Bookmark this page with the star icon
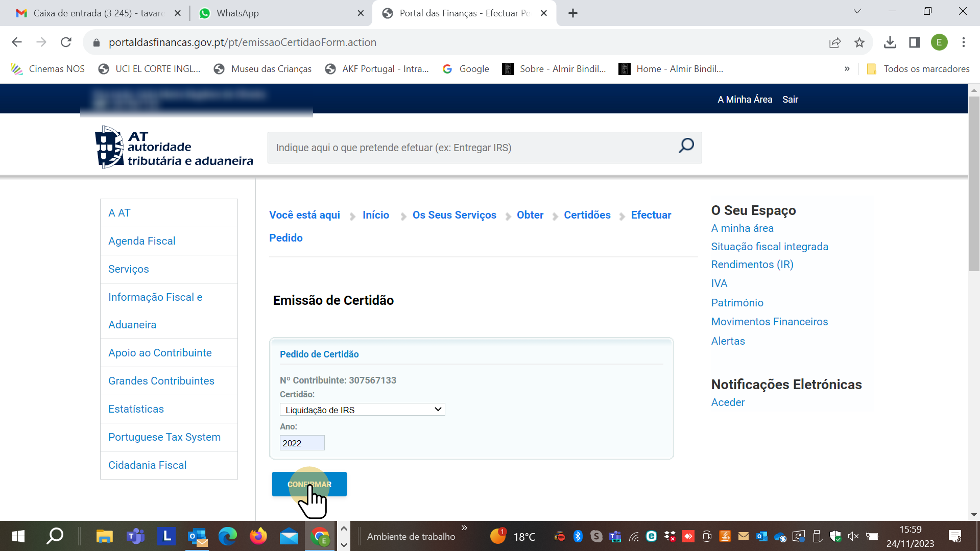 (x=859, y=42)
